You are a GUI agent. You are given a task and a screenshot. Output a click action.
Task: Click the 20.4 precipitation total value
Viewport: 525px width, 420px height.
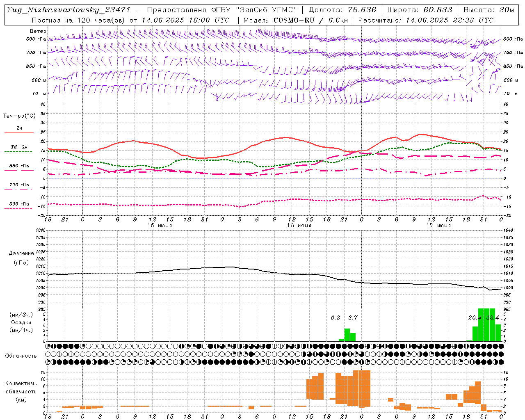[475, 317]
